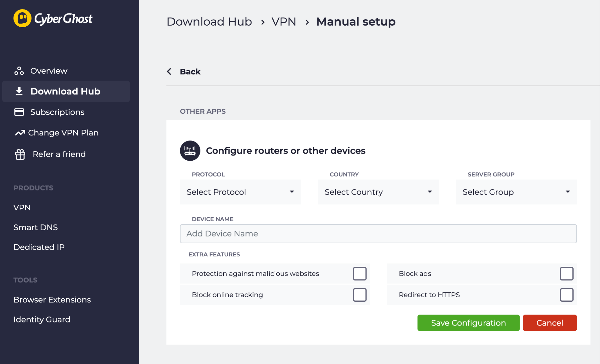Viewport: 600px width, 364px height.
Task: Click the Add Device Name input field
Action: click(x=378, y=234)
